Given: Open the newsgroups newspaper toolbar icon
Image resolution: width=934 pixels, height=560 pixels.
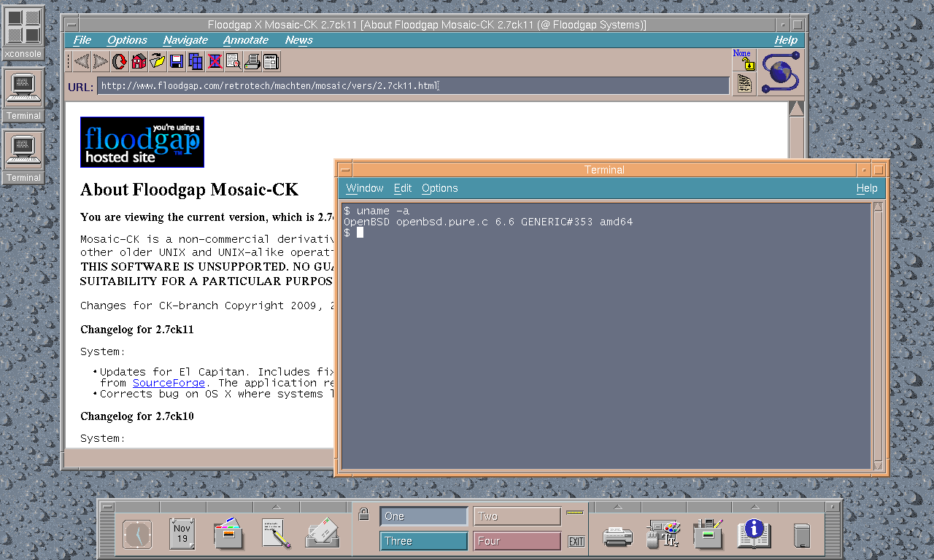Looking at the screenshot, I should coord(271,62).
